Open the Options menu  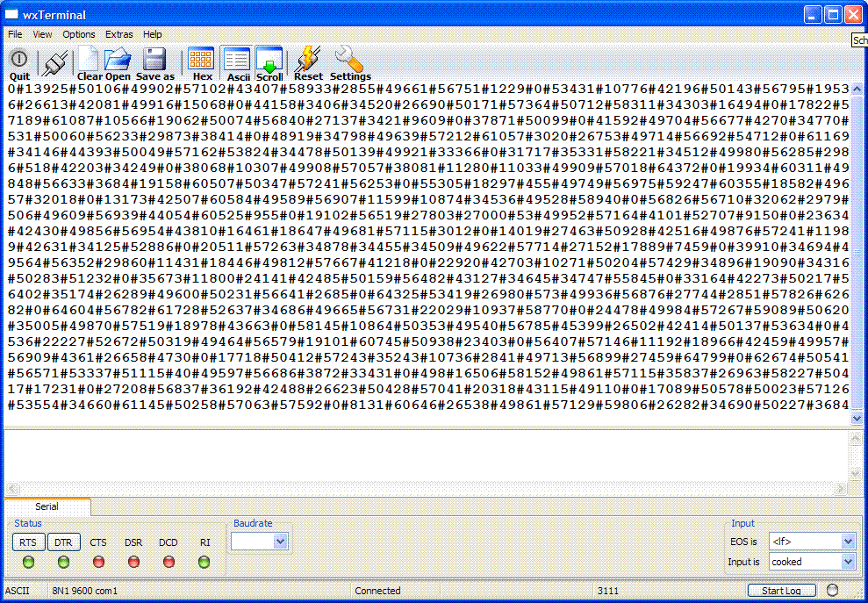[x=79, y=34]
